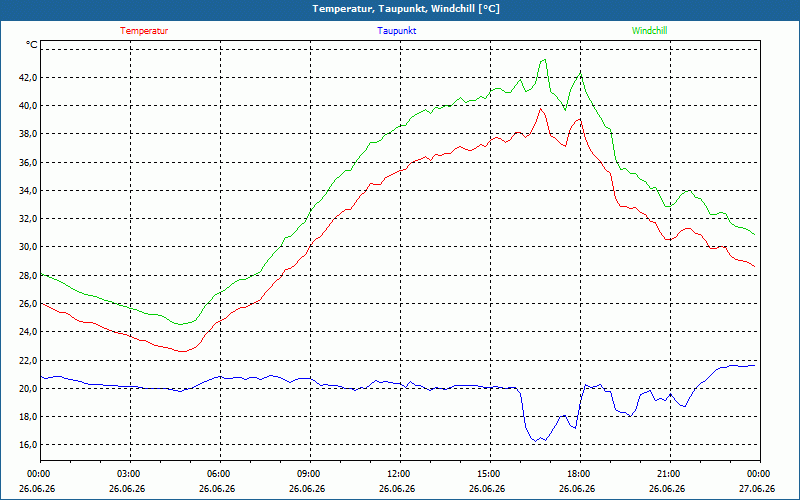Click the °C unit label on axis

click(32, 45)
